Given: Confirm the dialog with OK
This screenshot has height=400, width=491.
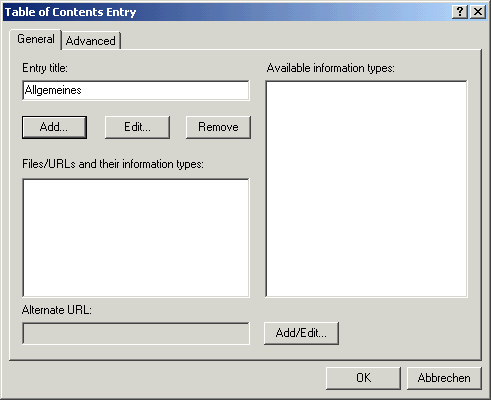Looking at the screenshot, I should 363,378.
